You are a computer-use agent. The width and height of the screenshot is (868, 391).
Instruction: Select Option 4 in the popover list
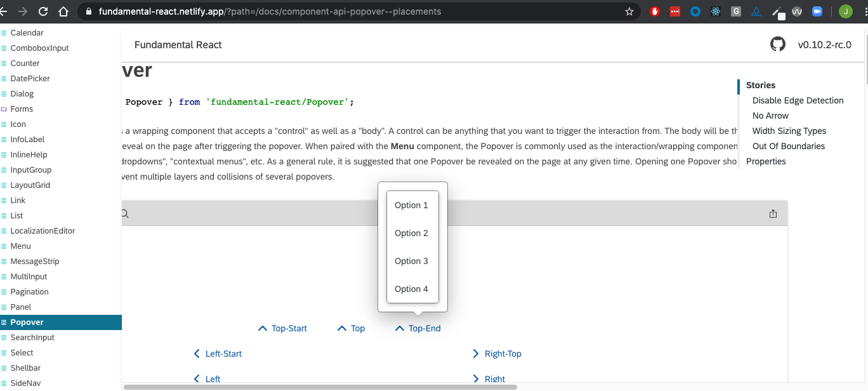pyautogui.click(x=411, y=289)
